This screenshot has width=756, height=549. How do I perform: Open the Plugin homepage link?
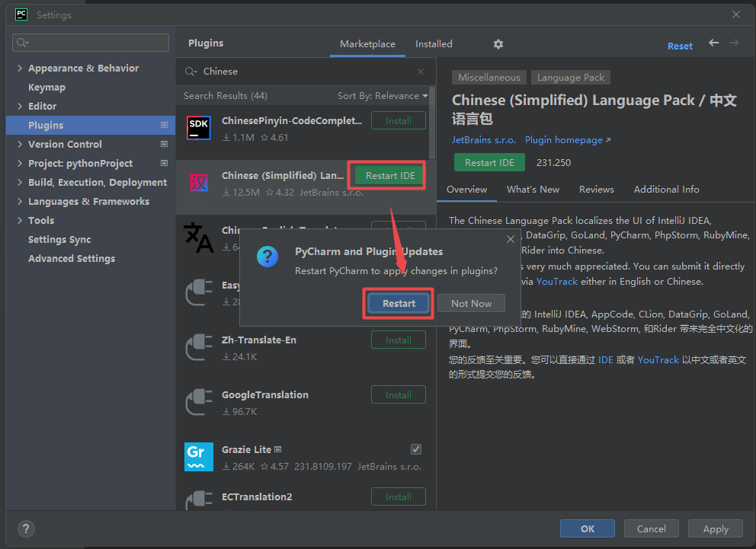(x=567, y=140)
